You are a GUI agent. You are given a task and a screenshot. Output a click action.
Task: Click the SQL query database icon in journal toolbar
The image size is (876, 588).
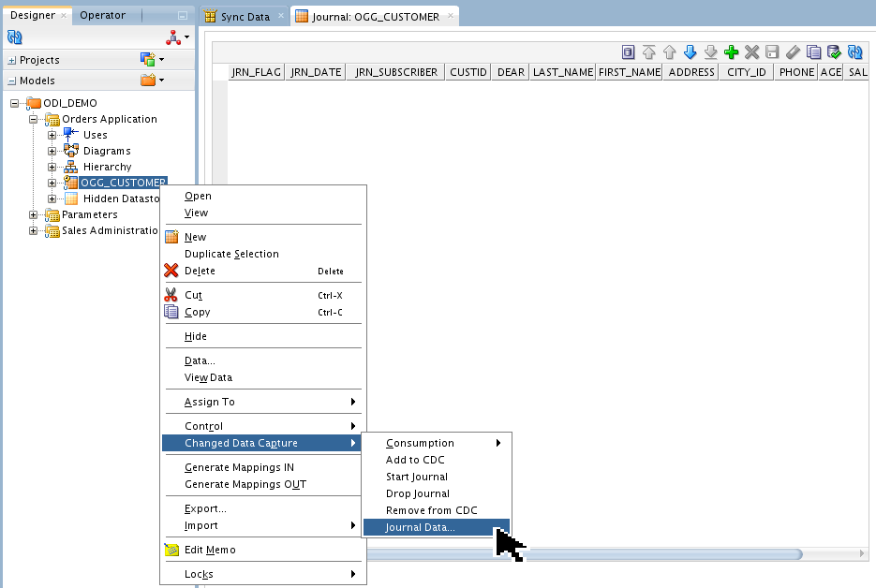pyautogui.click(x=628, y=52)
